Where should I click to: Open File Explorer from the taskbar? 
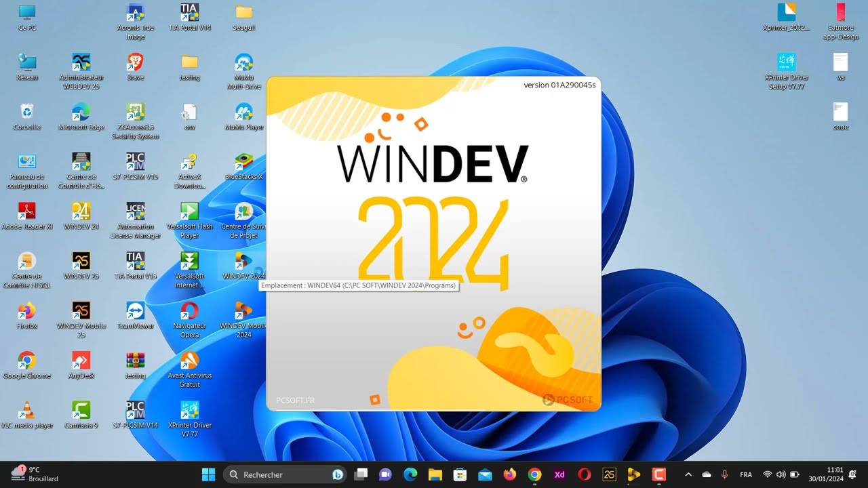[x=435, y=474]
